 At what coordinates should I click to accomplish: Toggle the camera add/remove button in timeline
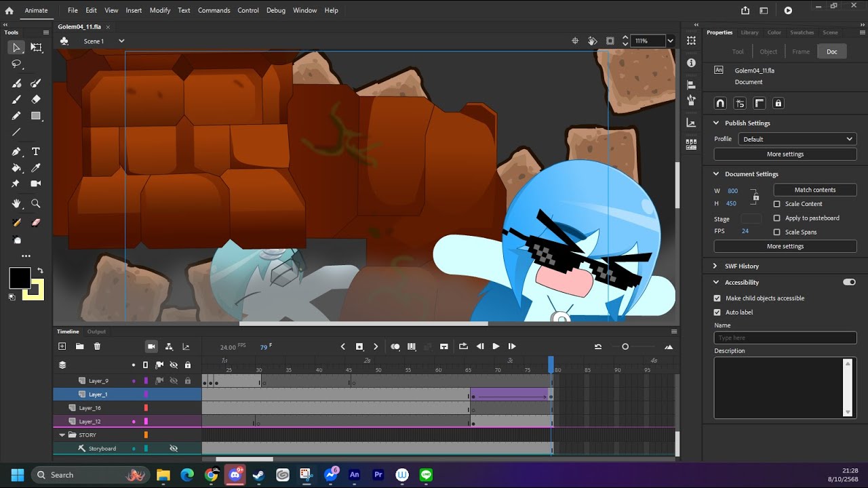[x=151, y=346]
